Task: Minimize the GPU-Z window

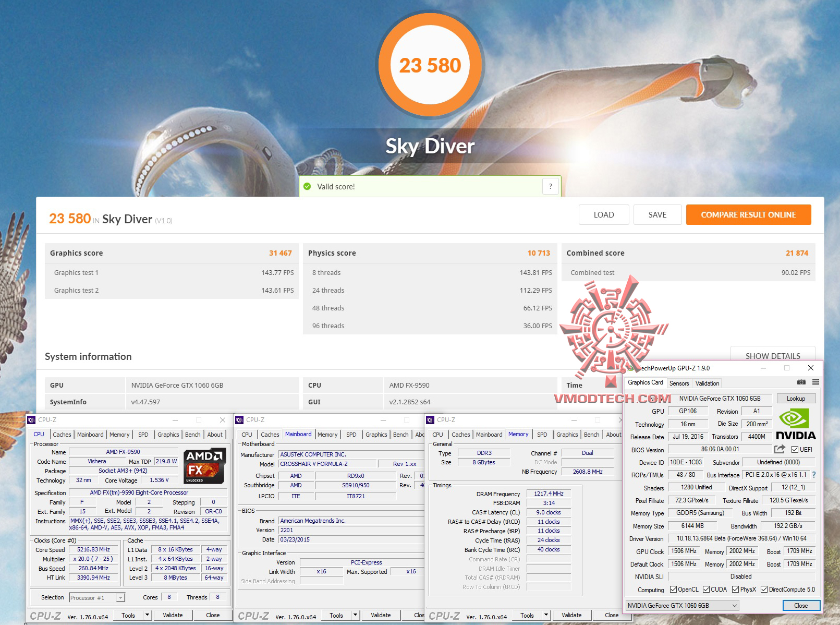Action: click(x=763, y=368)
